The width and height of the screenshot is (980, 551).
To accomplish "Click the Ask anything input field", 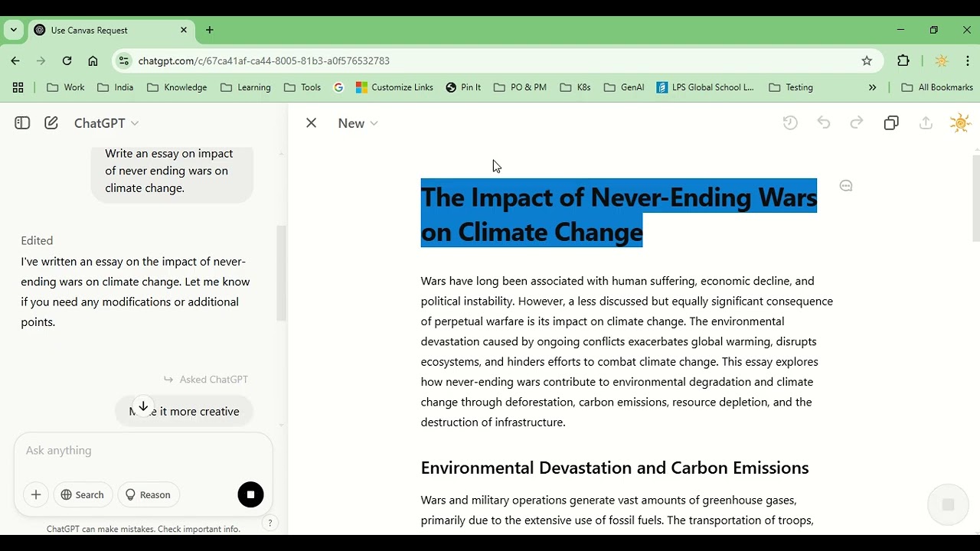I will click(143, 451).
